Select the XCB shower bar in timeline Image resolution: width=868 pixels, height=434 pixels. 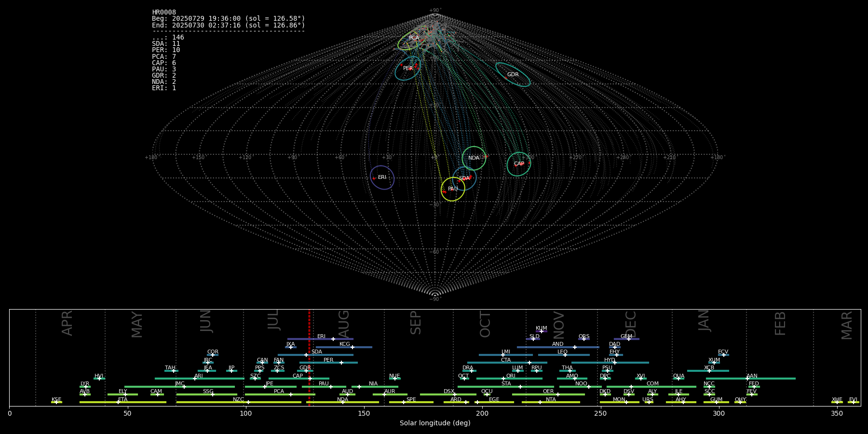tap(708, 371)
